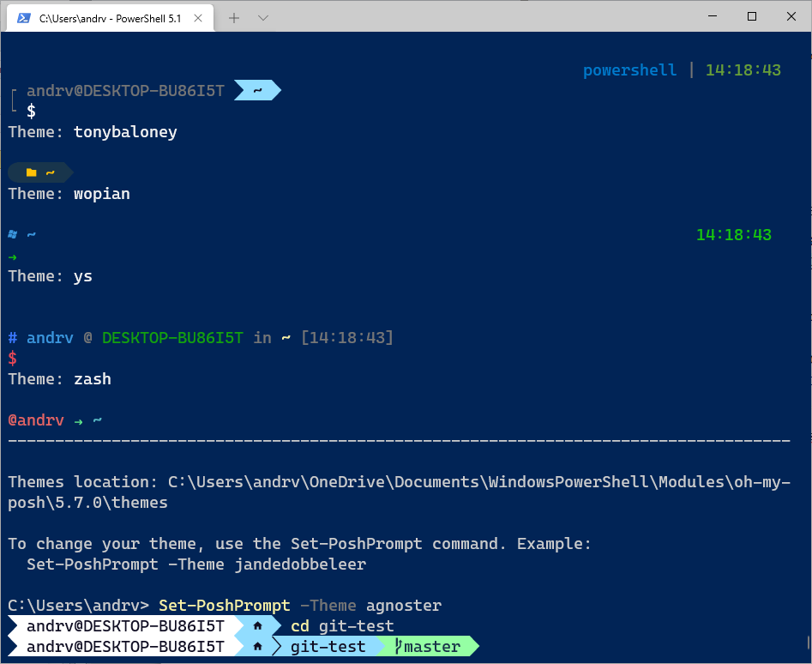Click andrv@DESKTOP-BU86I5T in the last prompt line

click(125, 646)
